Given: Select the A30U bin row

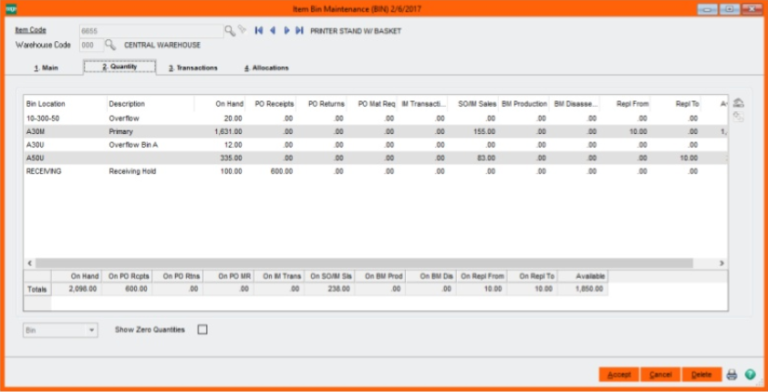Looking at the screenshot, I should point(375,145).
